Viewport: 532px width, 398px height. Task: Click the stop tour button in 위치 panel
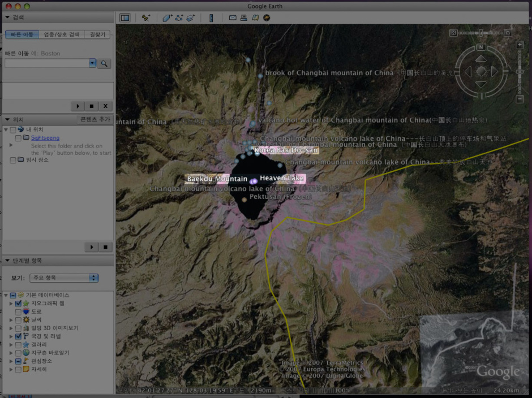coord(105,247)
